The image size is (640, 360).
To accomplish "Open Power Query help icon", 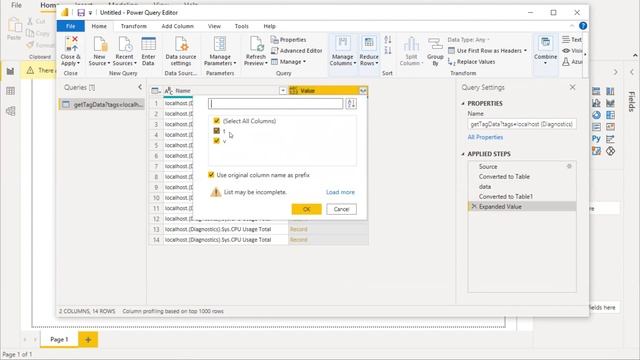I will tap(583, 26).
